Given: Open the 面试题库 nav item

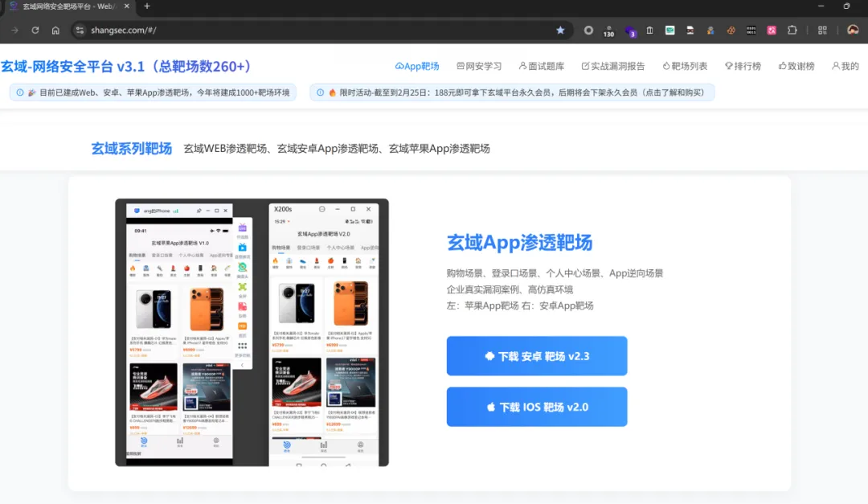Looking at the screenshot, I should (542, 66).
